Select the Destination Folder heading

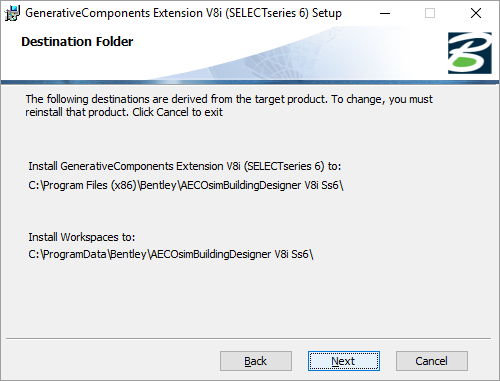[x=77, y=42]
